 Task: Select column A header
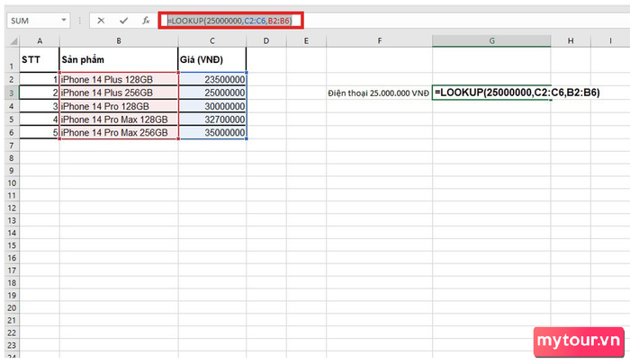[x=40, y=41]
